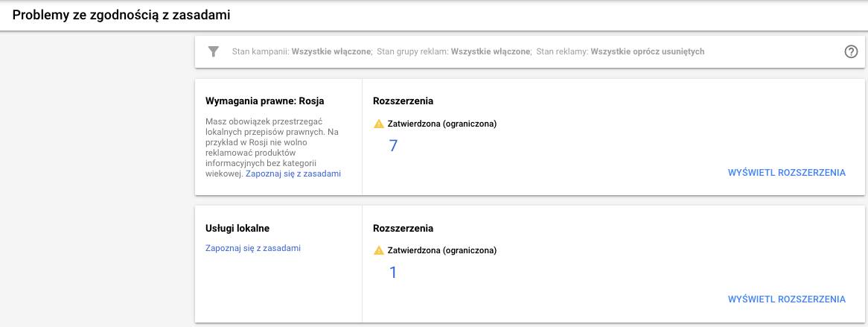Select the Wymagania prawne: Rosja heading
868x327 pixels.
click(x=264, y=101)
